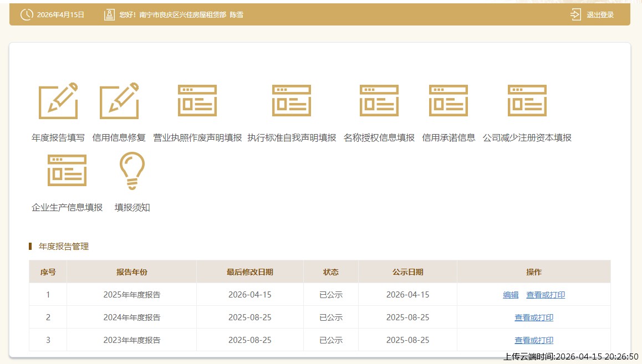Open 公司减少注册资本填报
Screen dimensions: 642x364
[528, 101]
